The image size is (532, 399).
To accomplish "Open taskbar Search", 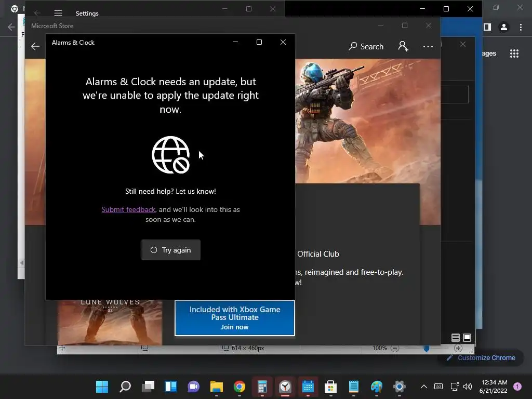I will coord(125,387).
